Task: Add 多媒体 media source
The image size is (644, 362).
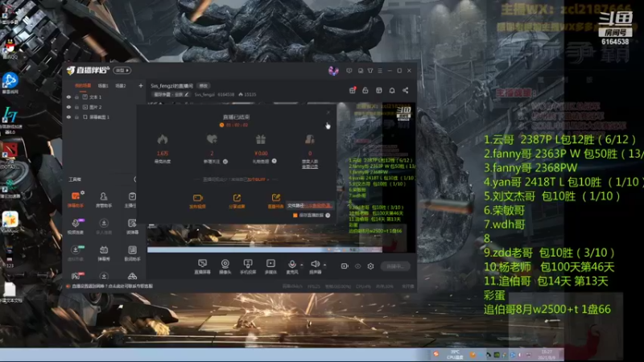Action: [x=270, y=266]
